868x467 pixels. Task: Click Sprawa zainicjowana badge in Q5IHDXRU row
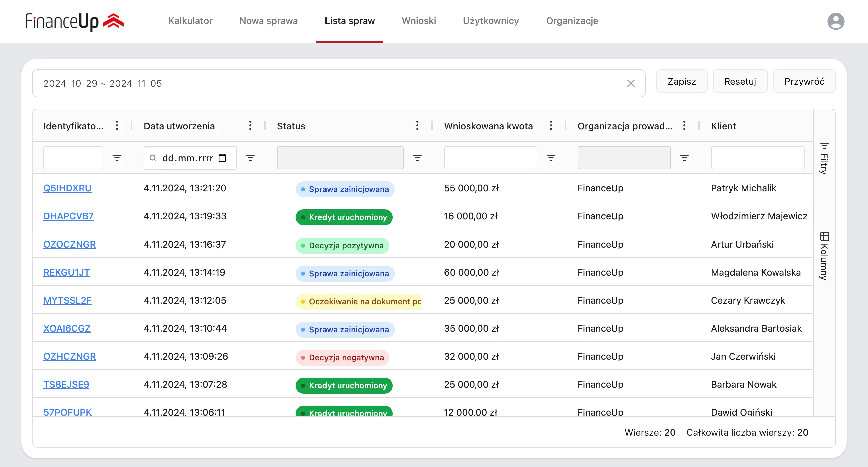point(345,189)
